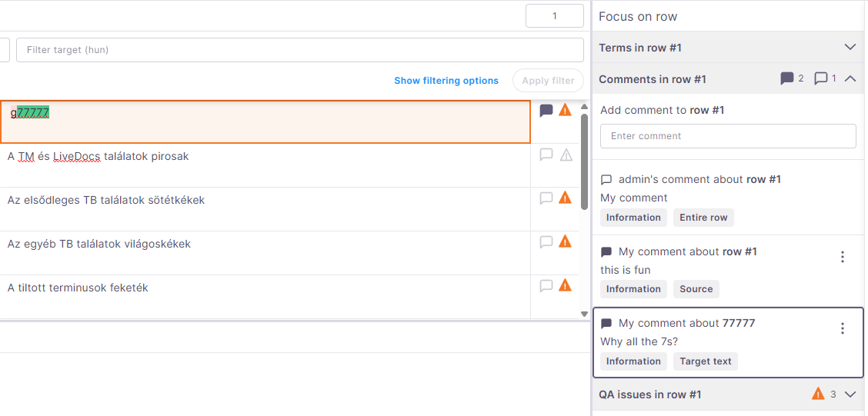Click the filled comment icon in row 1
Viewport: 868px width, 416px height.
click(546, 111)
